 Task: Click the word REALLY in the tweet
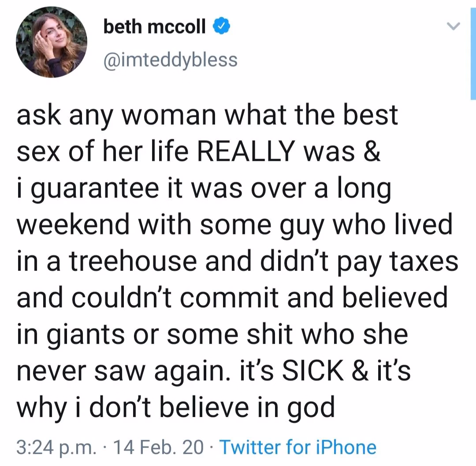point(246,151)
